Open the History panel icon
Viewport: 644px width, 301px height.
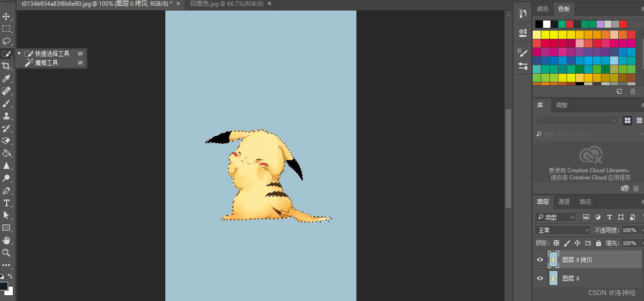click(x=523, y=13)
